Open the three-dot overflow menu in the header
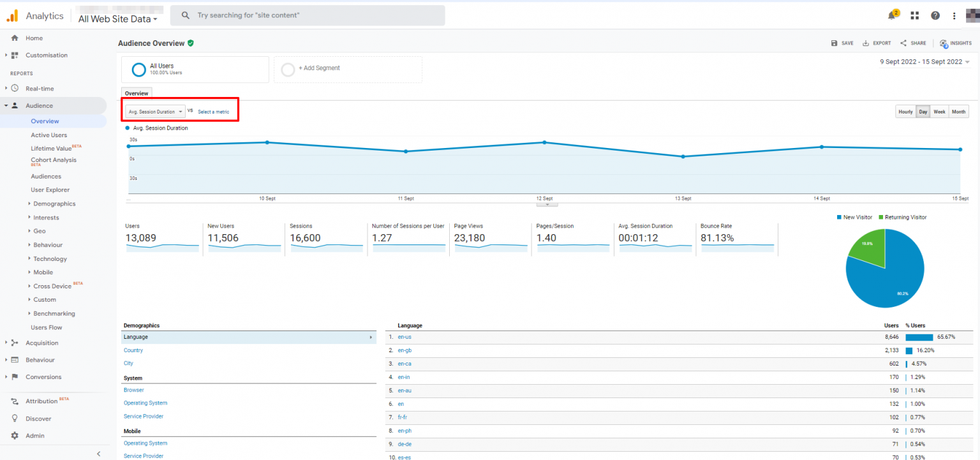 point(954,15)
